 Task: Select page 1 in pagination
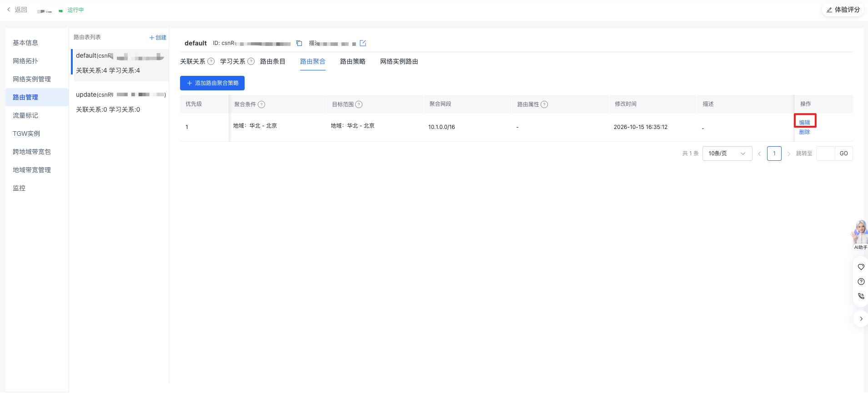[774, 153]
